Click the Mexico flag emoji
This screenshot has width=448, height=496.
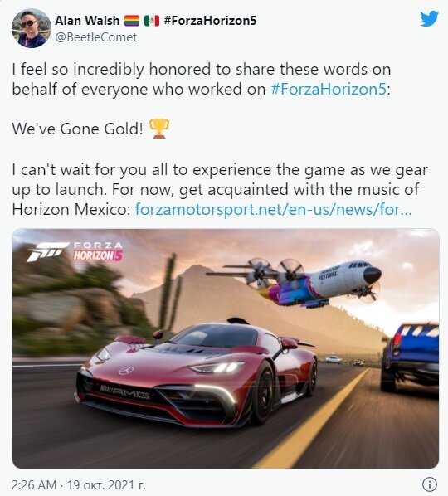coord(152,21)
